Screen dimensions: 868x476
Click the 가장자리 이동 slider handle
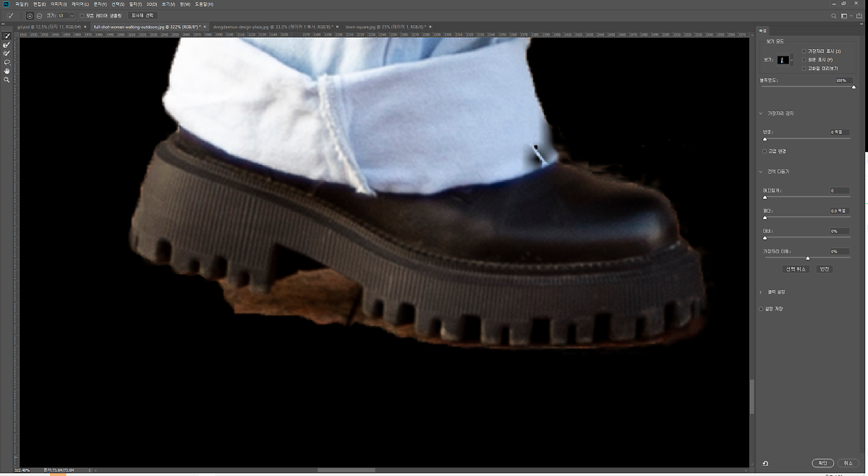808,258
